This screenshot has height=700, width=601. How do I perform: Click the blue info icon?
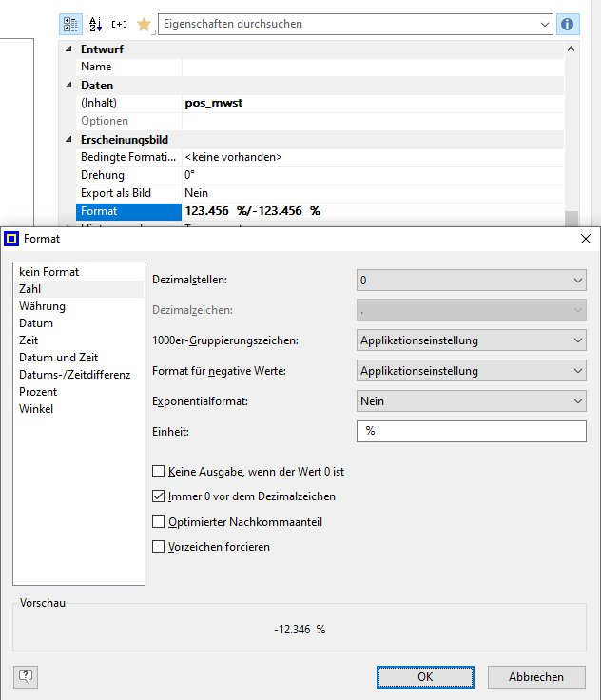[x=568, y=24]
